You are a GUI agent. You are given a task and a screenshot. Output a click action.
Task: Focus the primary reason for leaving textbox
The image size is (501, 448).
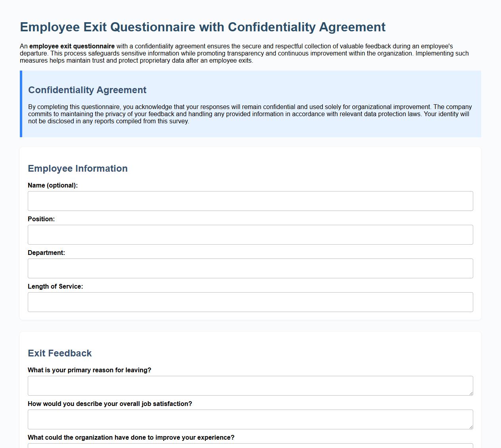click(250, 385)
